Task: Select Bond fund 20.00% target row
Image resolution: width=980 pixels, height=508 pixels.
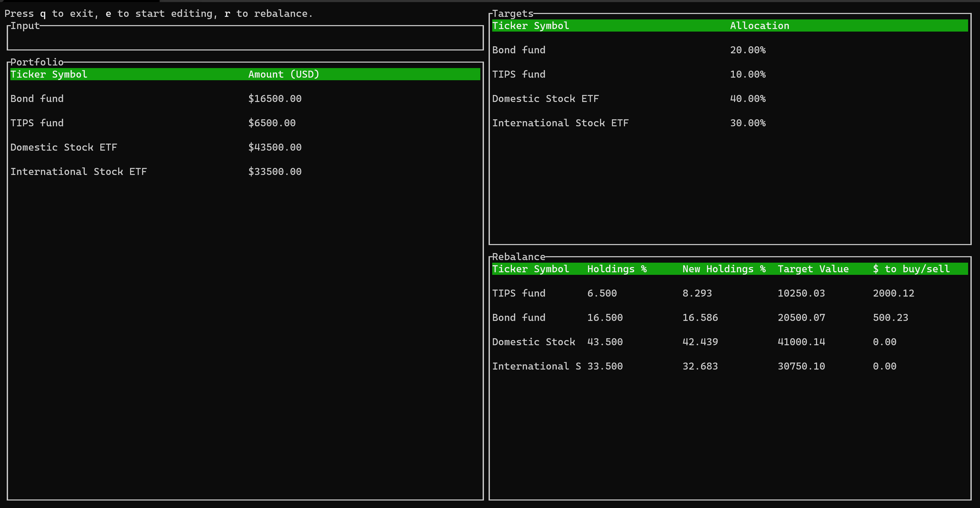Action: pos(519,50)
